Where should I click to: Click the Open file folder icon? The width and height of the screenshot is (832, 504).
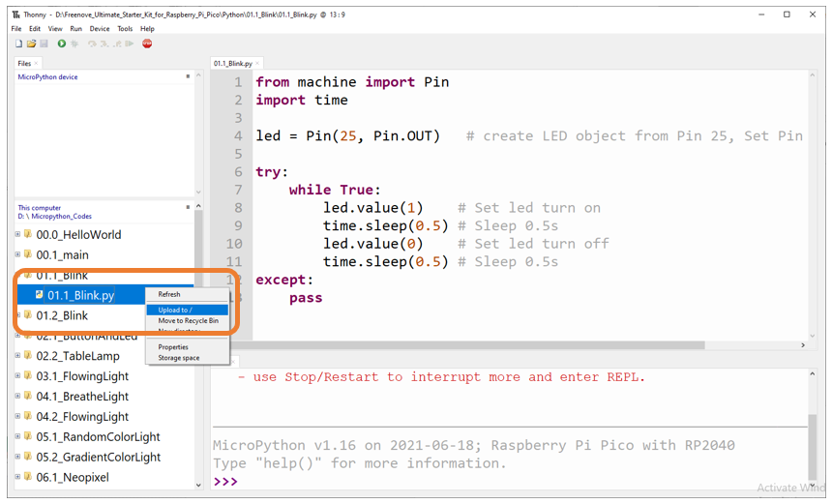click(x=31, y=44)
